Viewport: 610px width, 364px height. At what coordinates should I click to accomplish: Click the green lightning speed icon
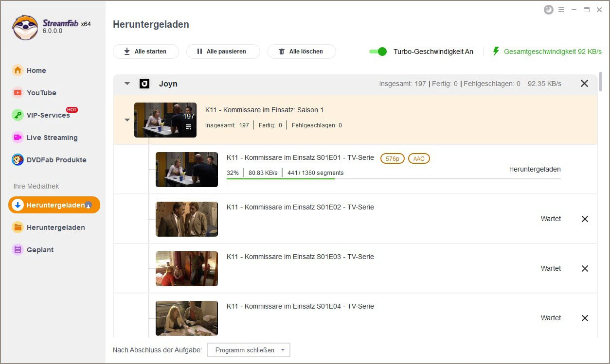[496, 51]
